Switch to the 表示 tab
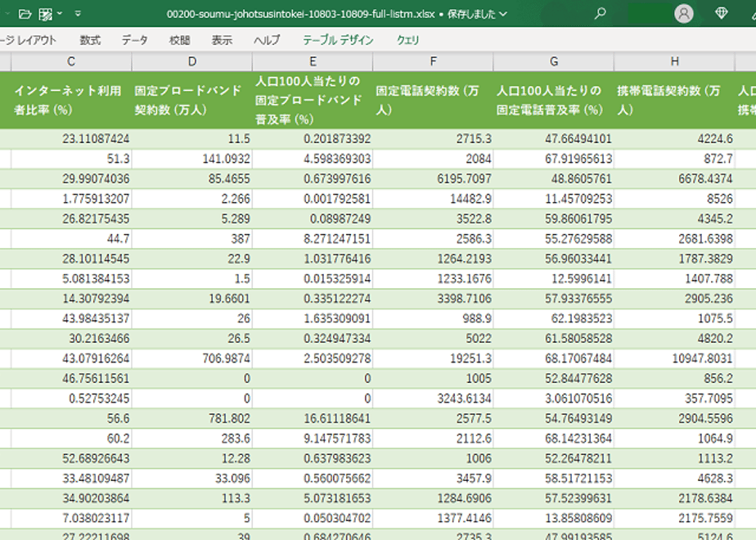 click(222, 40)
